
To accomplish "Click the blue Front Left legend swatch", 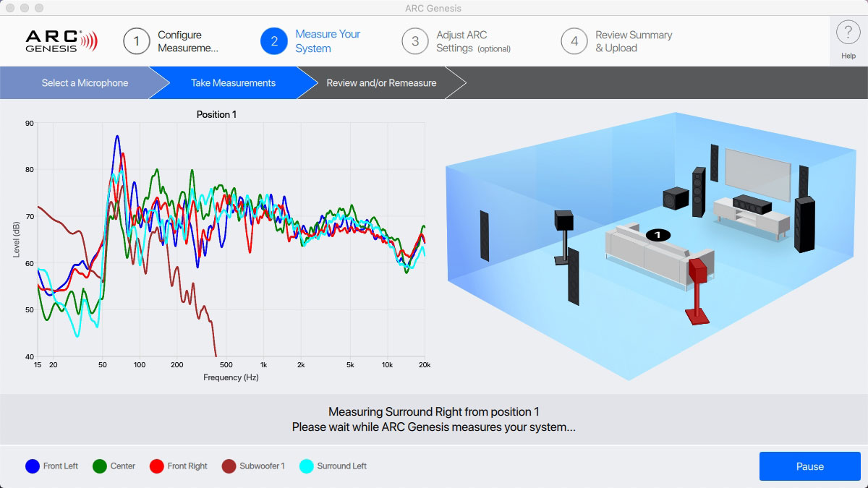I will pos(33,466).
